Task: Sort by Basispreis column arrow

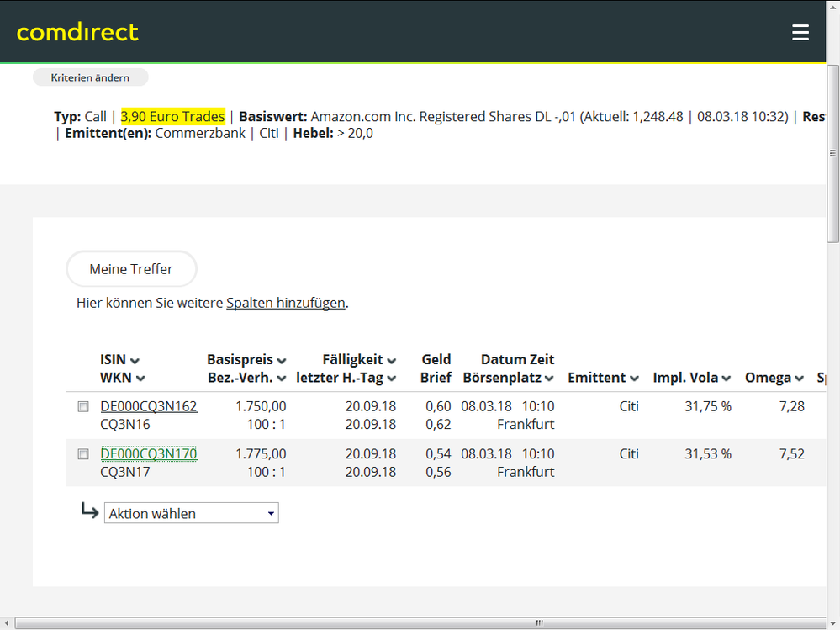Action: [282, 361]
